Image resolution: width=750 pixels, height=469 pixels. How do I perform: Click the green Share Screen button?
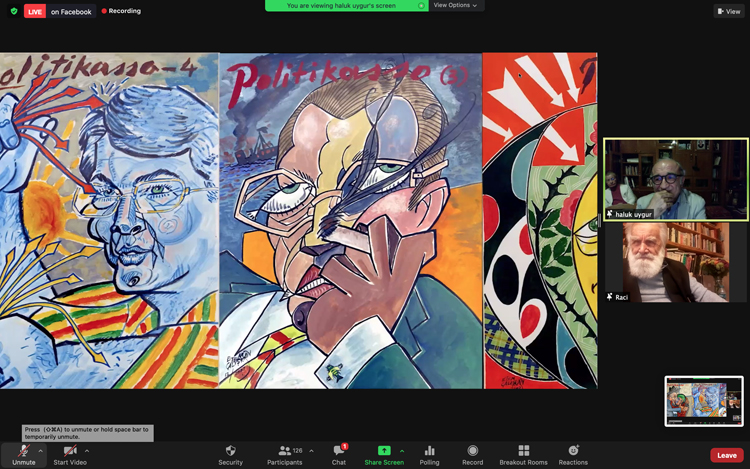pos(384,455)
